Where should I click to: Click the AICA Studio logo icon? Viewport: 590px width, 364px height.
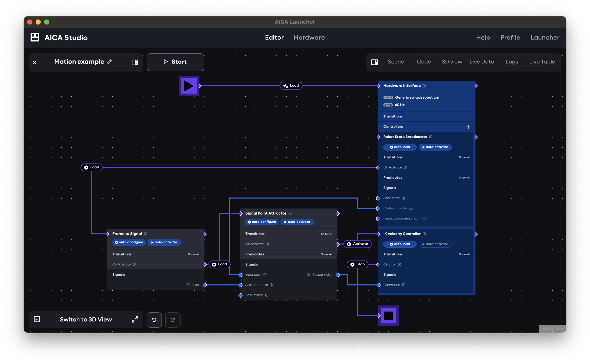point(35,37)
